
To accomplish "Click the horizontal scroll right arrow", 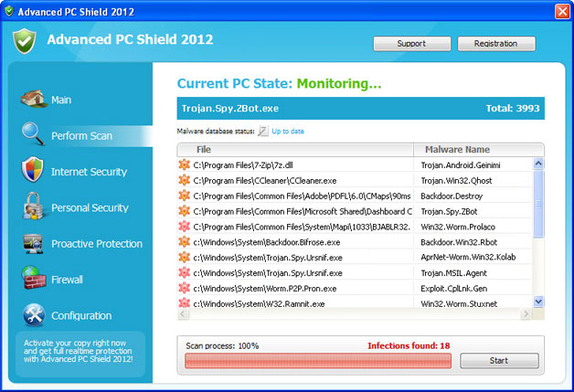I will pos(526,313).
